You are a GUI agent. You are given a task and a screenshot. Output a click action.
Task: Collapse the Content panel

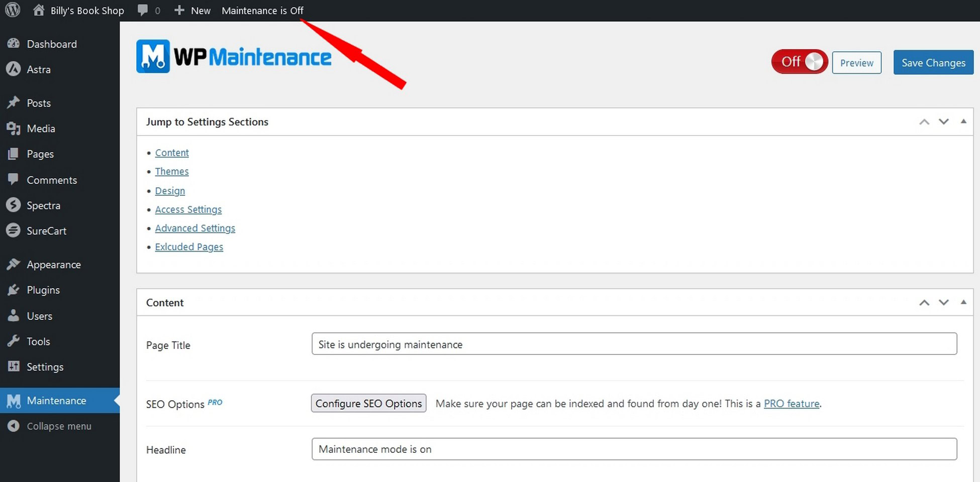[963, 302]
